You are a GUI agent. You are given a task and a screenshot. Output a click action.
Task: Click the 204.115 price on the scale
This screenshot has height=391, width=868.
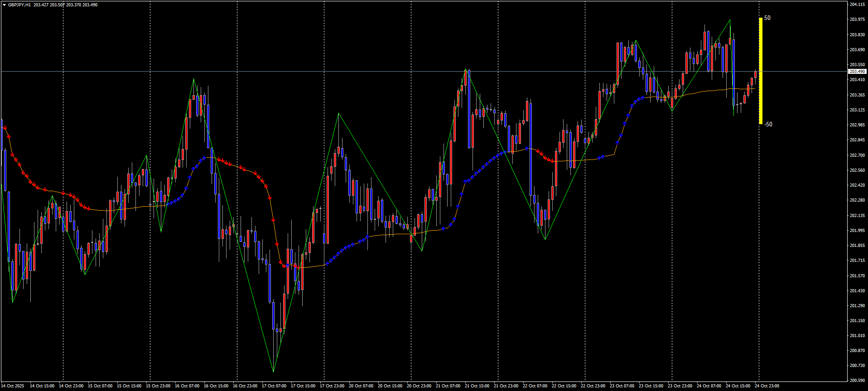click(x=857, y=5)
